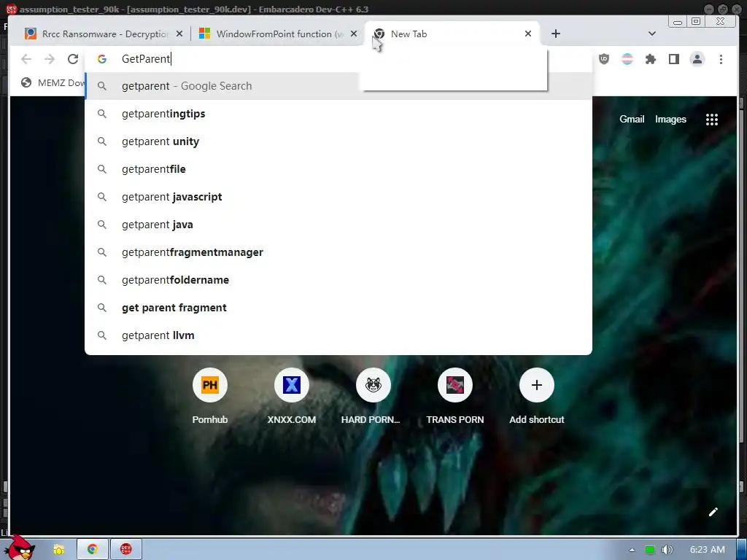Screen dimensions: 747x560
Task: Pick the 'getparent llvm' suggestion
Action: pyautogui.click(x=338, y=335)
